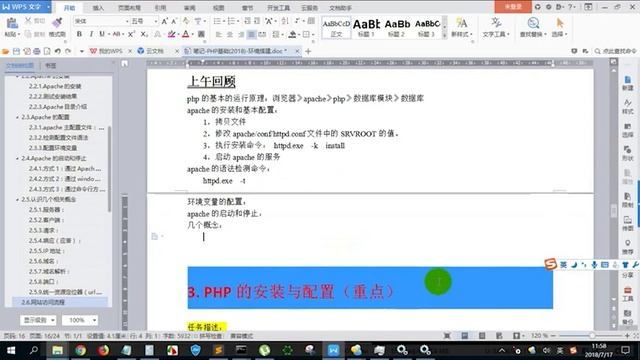Expand the style gallery dropdown arrow
Image resolution: width=640 pixels, height=360 pixels.
pyautogui.click(x=444, y=36)
